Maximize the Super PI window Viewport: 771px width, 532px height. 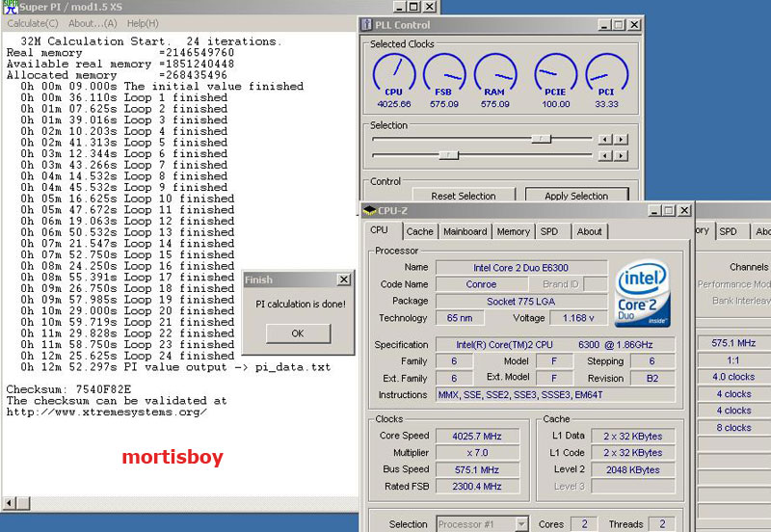(414, 7)
